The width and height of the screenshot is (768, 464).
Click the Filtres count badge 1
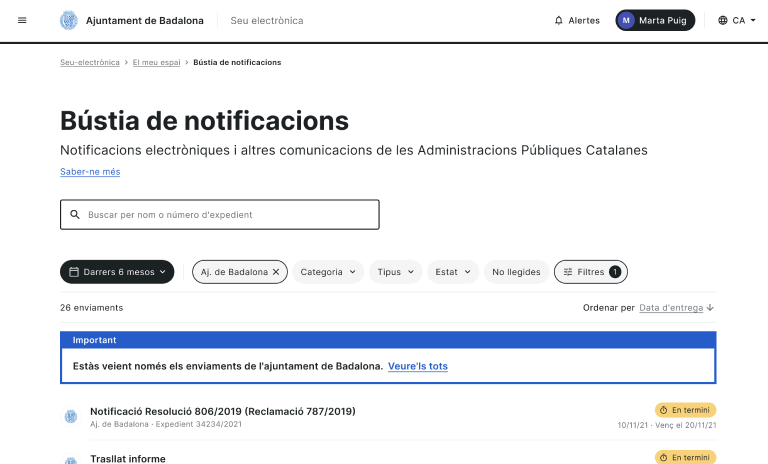(615, 272)
